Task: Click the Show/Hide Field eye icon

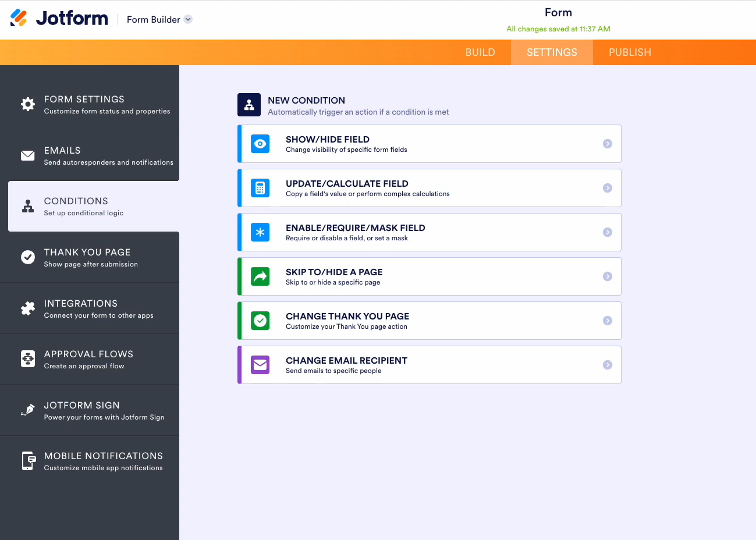Action: pyautogui.click(x=260, y=144)
